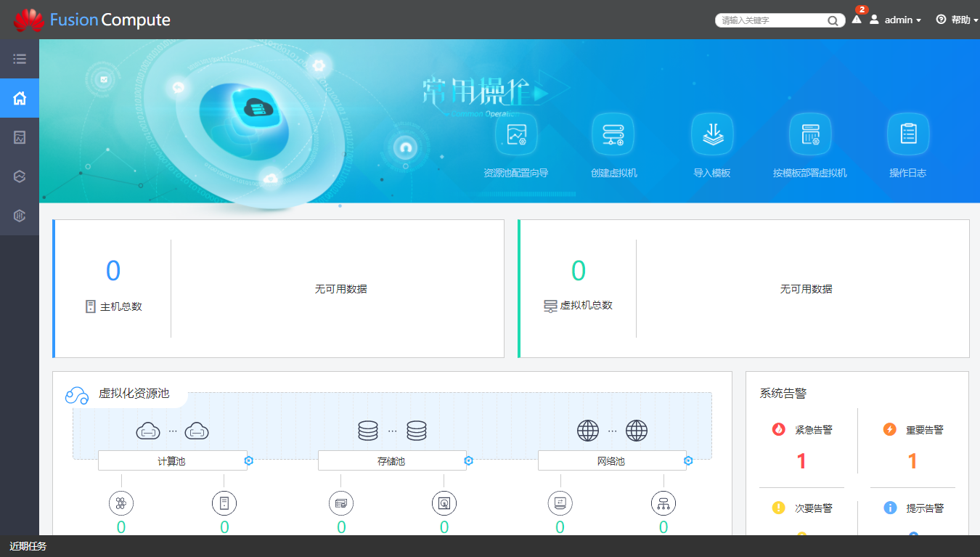
Task: Click the 紧急告警 count link showing 1
Action: tap(801, 459)
